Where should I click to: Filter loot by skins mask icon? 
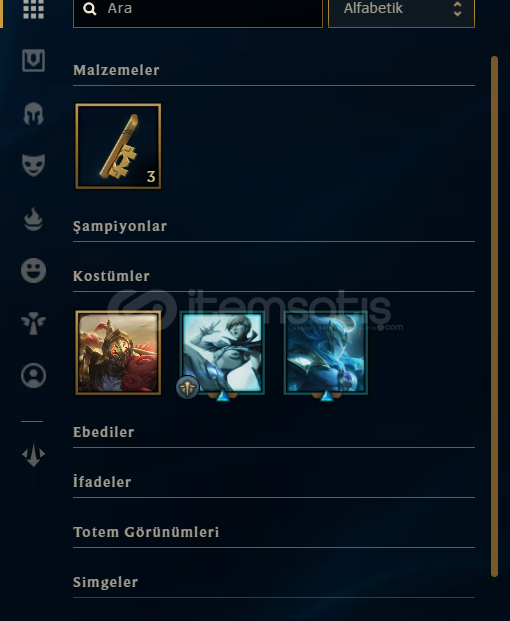coord(33,165)
